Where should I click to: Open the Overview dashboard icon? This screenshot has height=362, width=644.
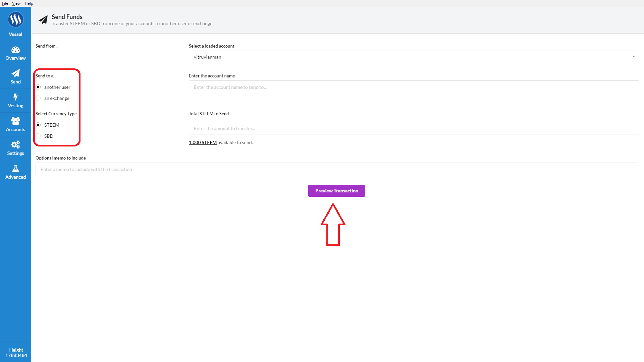pyautogui.click(x=15, y=50)
